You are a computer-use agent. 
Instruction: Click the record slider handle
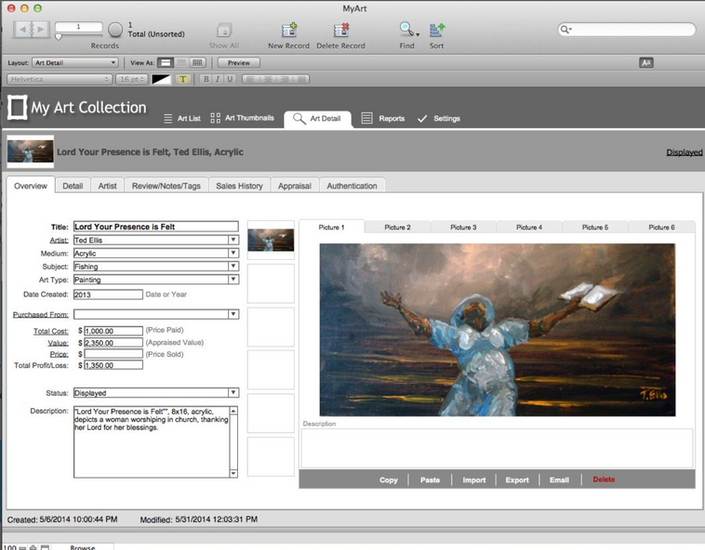coord(58,37)
